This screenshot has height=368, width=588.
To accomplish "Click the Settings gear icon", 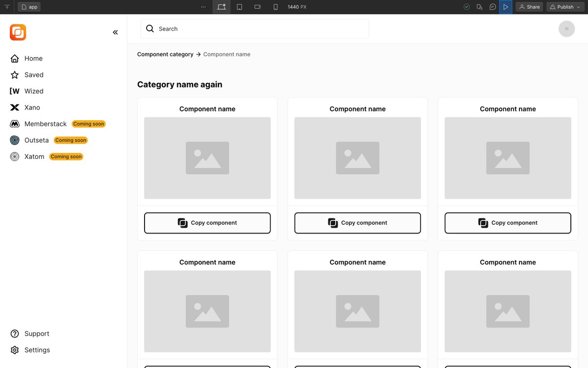I will click(x=15, y=350).
